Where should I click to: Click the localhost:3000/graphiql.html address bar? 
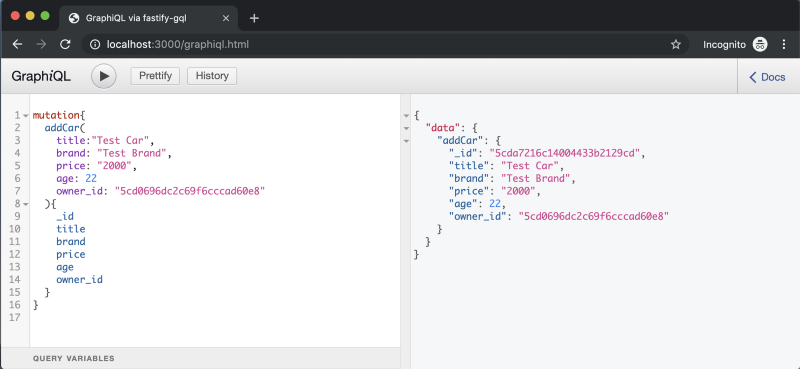(x=385, y=44)
